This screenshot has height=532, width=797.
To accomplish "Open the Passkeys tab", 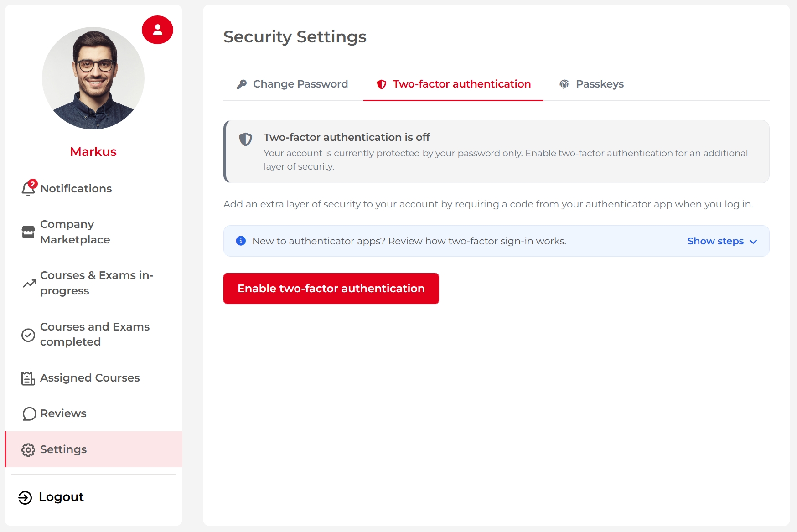I will pyautogui.click(x=591, y=84).
